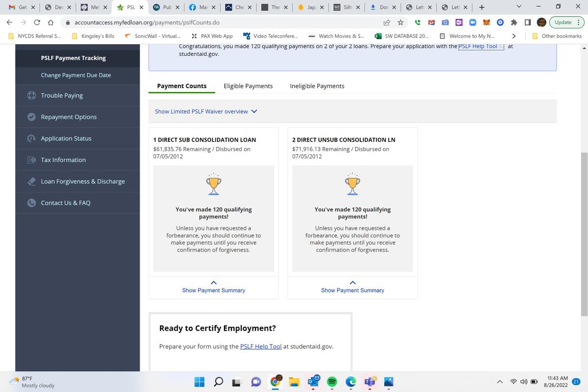The width and height of the screenshot is (588, 392).
Task: Open the SW DATABASE bookmark
Action: tap(402, 36)
